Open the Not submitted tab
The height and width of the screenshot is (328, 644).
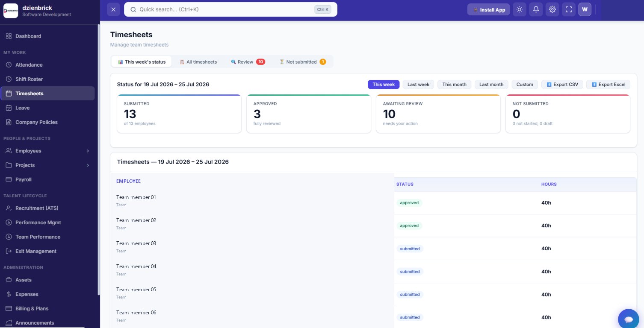click(303, 62)
